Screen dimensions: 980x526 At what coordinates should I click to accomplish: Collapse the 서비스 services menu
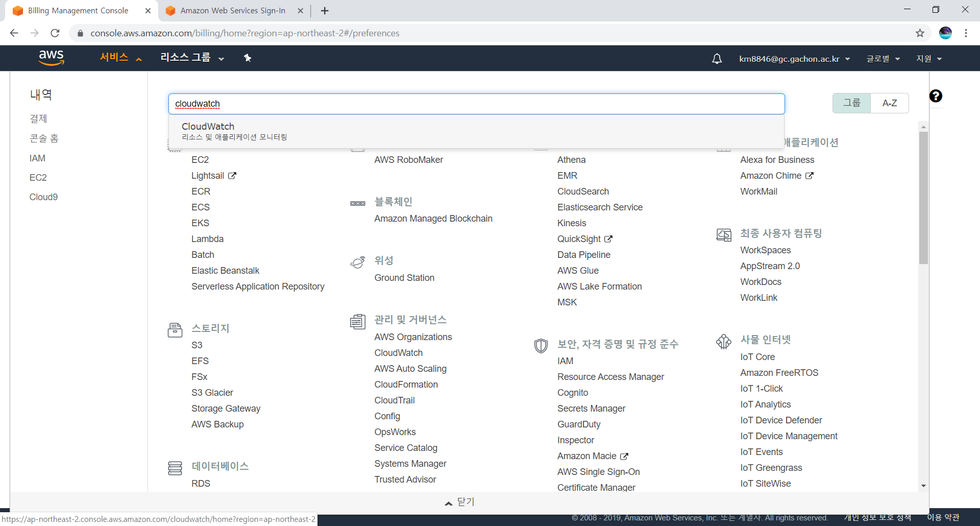[x=121, y=58]
